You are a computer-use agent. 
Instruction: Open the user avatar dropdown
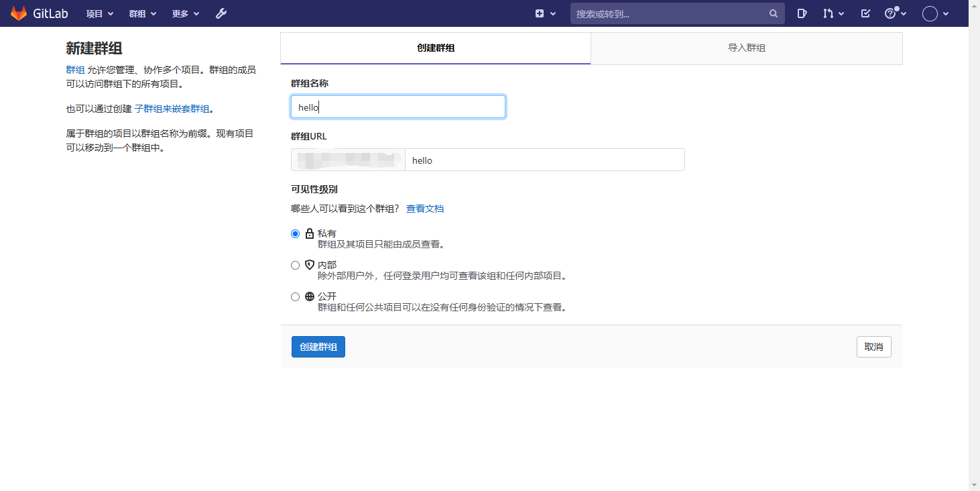pyautogui.click(x=935, y=13)
